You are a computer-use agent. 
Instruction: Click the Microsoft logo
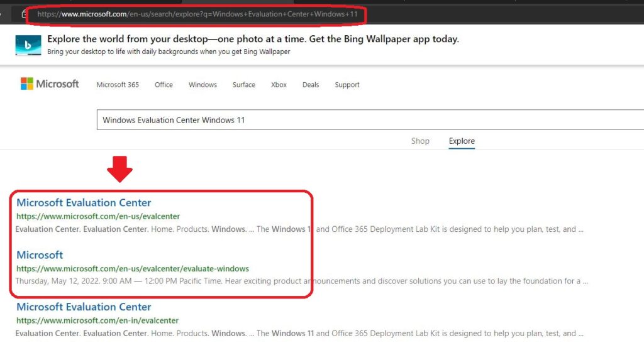[49, 84]
